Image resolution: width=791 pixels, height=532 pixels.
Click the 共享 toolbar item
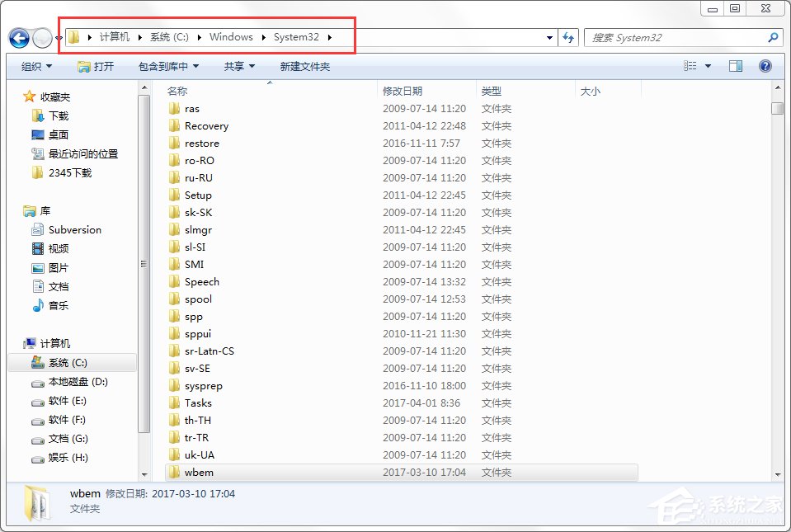click(238, 66)
